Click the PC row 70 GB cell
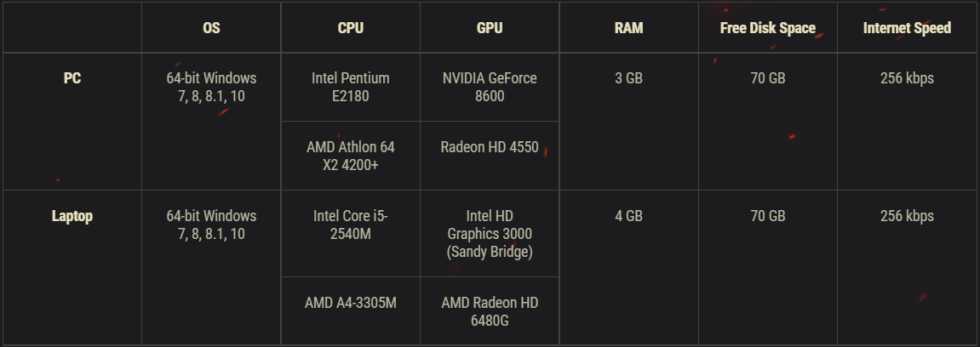 [x=767, y=78]
